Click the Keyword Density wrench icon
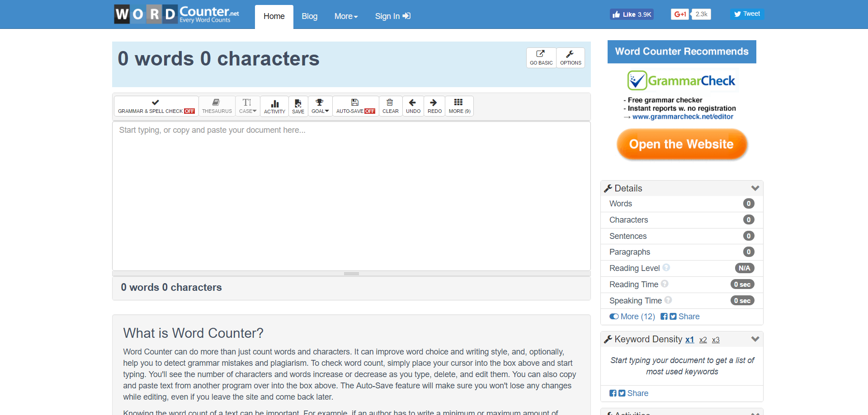Image resolution: width=868 pixels, height=415 pixels. [x=608, y=339]
